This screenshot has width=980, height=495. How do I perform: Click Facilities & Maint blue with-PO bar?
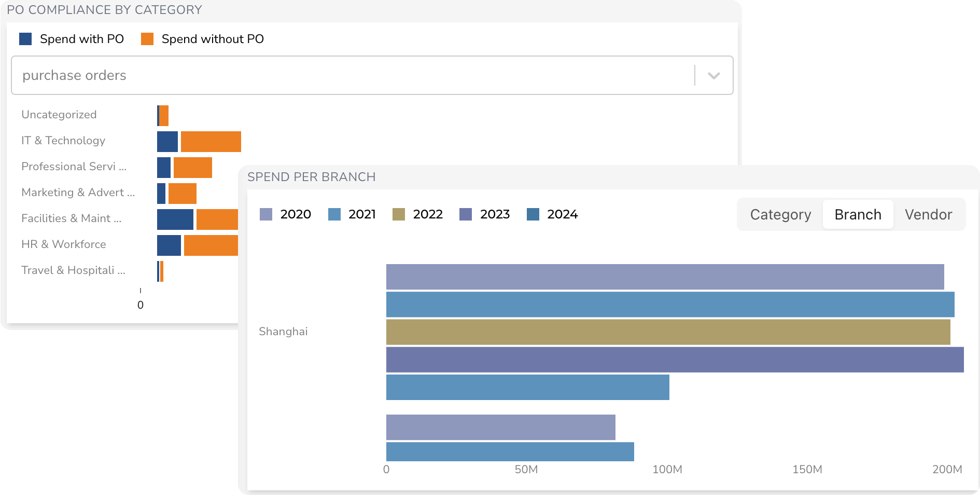coord(175,219)
